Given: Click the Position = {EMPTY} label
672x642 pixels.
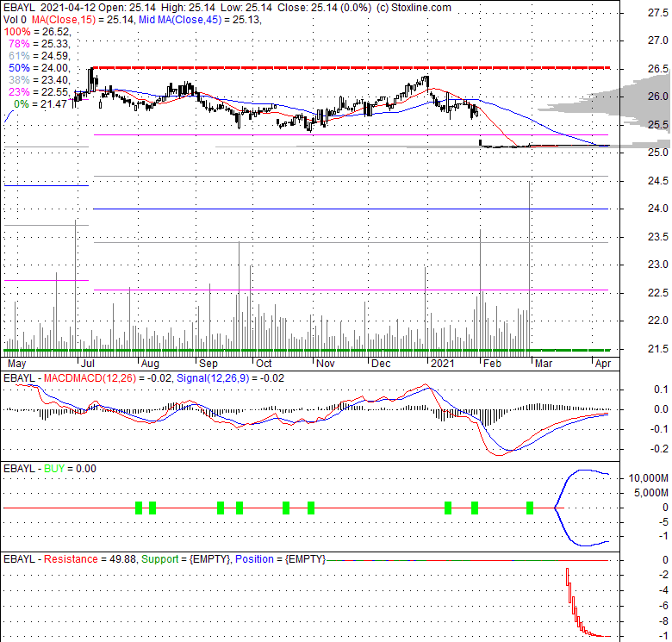Looking at the screenshot, I should (x=281, y=559).
